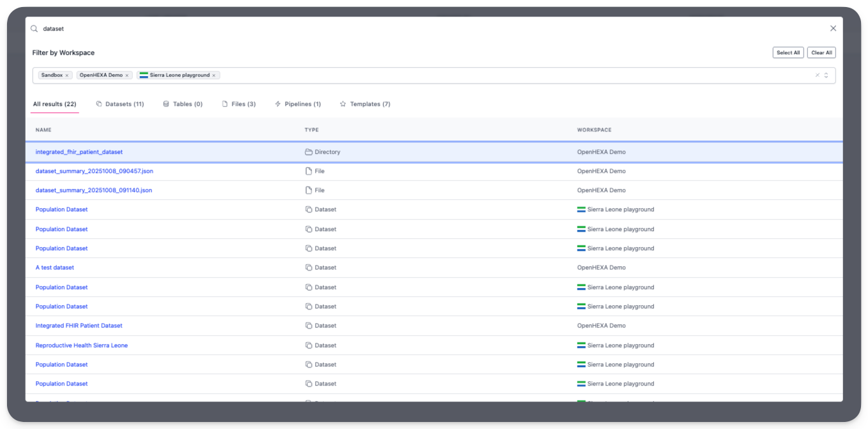The width and height of the screenshot is (868, 429).
Task: Close the search dialog
Action: pyautogui.click(x=833, y=29)
